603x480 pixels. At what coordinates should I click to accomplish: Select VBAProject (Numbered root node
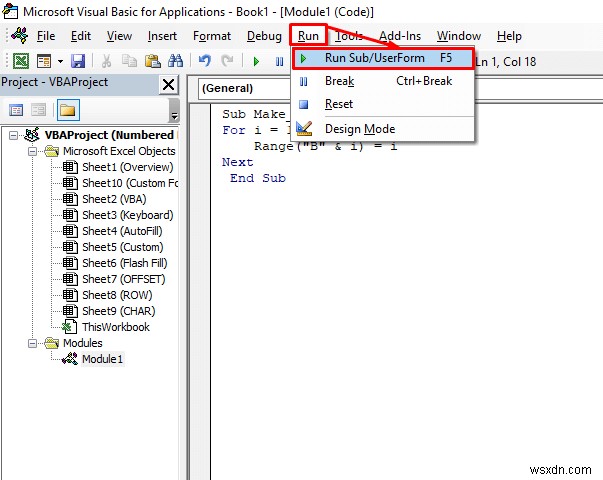coord(109,135)
